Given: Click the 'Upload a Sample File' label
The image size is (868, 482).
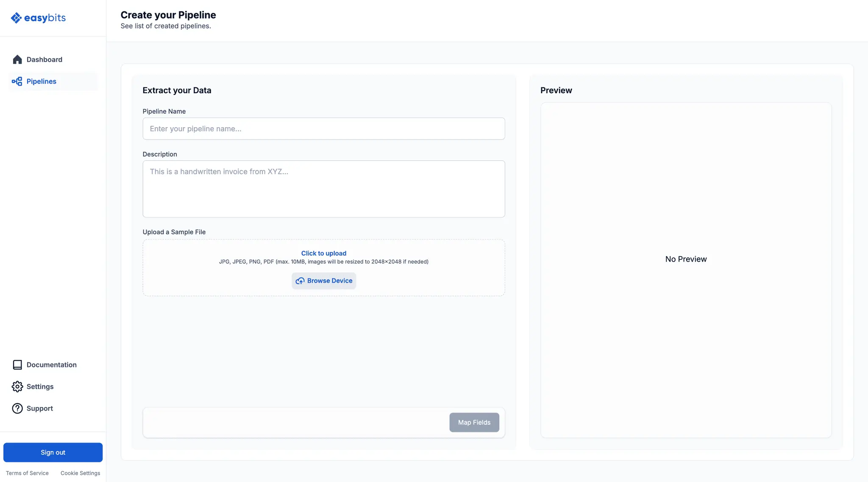Looking at the screenshot, I should (x=174, y=232).
